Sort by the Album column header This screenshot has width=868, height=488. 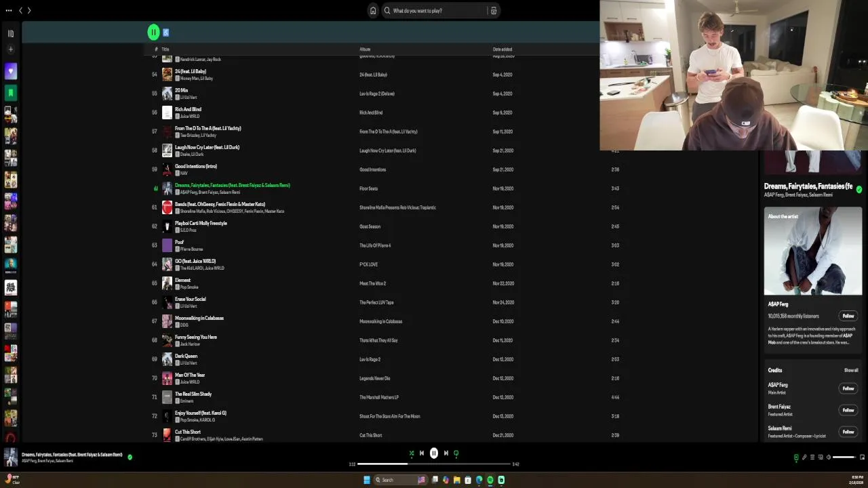click(x=365, y=49)
